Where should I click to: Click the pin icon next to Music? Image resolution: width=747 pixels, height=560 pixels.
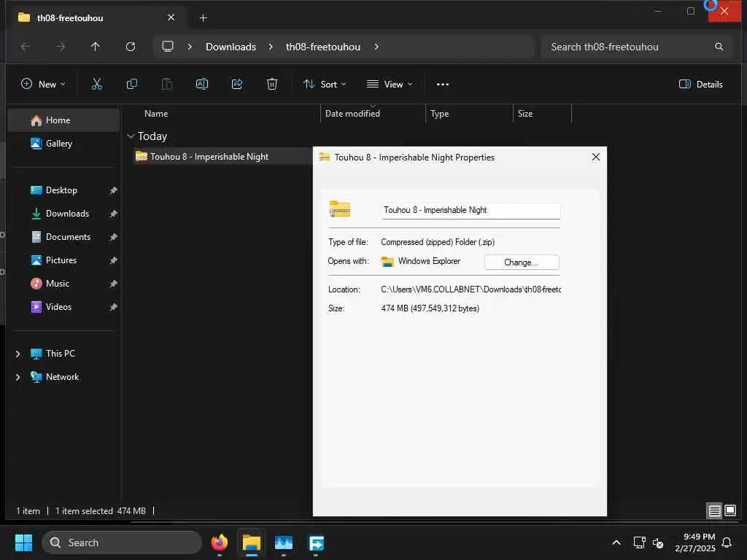click(x=113, y=284)
